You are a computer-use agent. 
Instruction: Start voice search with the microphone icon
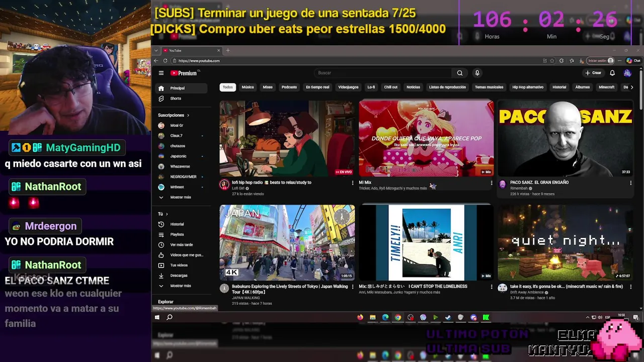click(477, 73)
